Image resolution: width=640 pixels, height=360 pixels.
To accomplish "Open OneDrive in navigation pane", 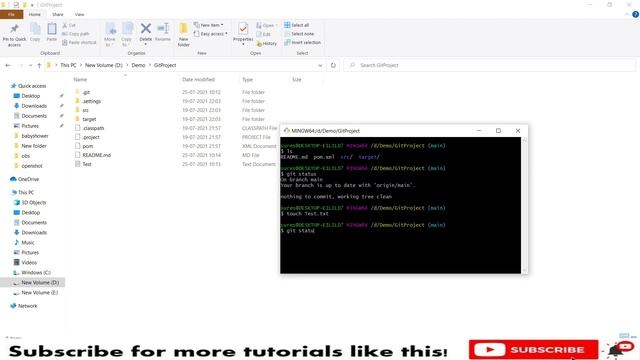I will tap(28, 179).
